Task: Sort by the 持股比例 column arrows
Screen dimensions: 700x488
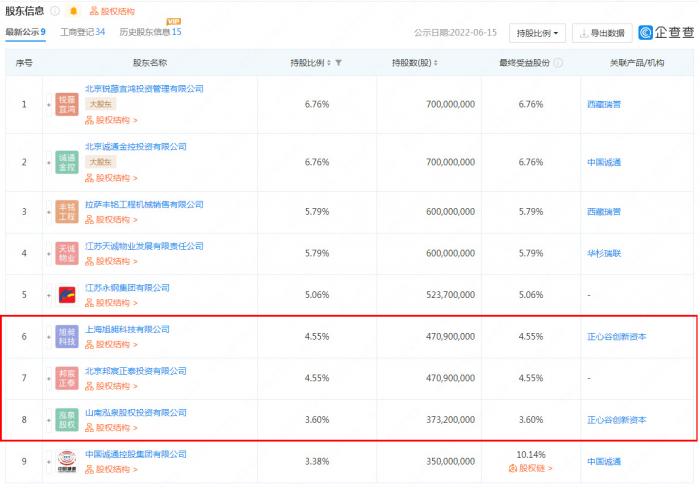Action: 329,63
